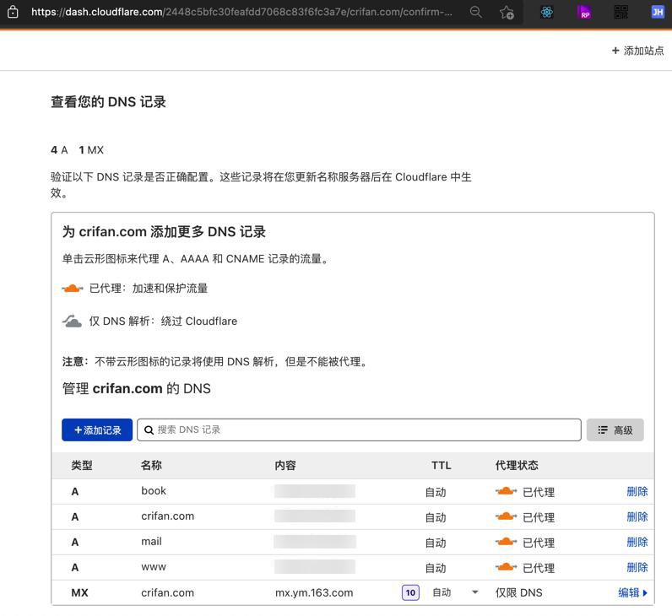The image size is (672, 616).
Task: Click the 仅限 DNS status text
Action: pos(519,592)
